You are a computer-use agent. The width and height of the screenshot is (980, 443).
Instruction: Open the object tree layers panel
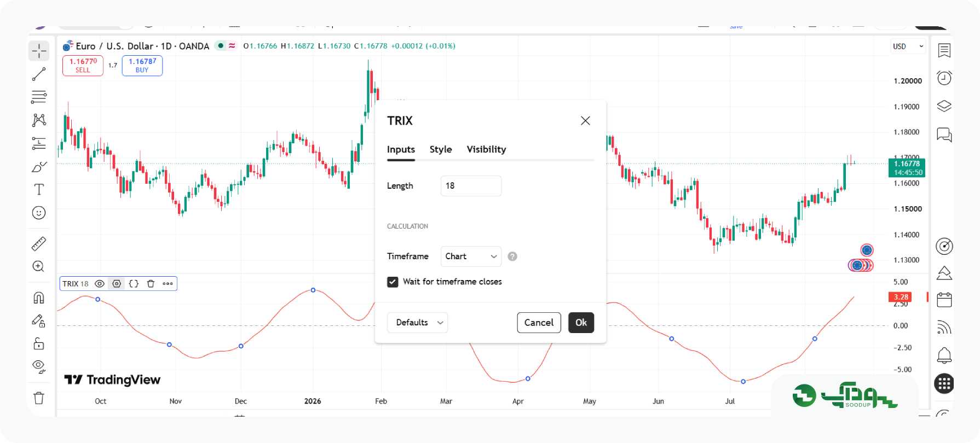tap(944, 106)
